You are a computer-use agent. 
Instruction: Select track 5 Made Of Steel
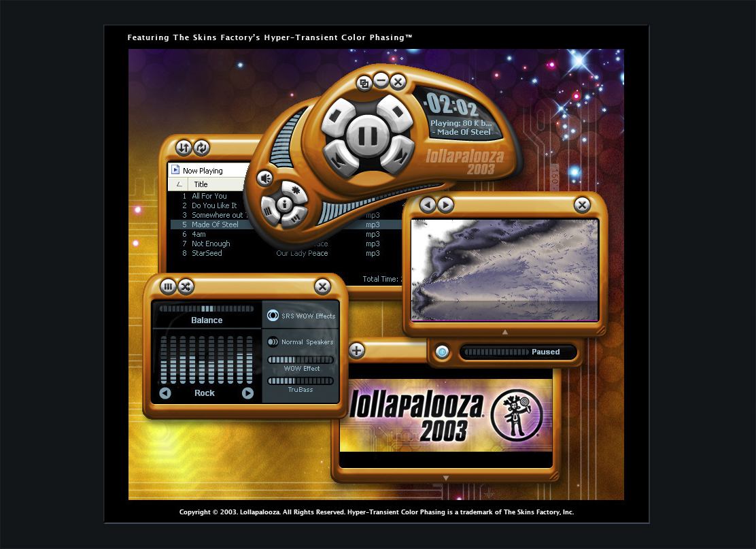286,224
